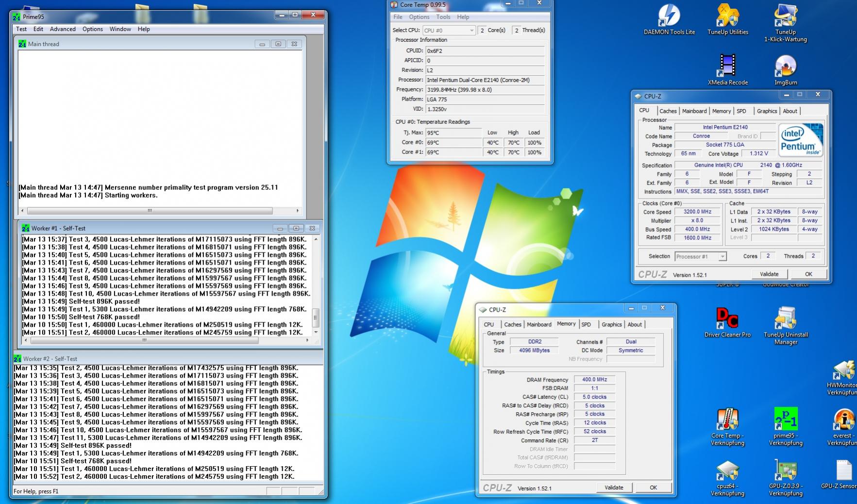
Task: Click the Prime95 title bar app icon
Action: click(17, 17)
